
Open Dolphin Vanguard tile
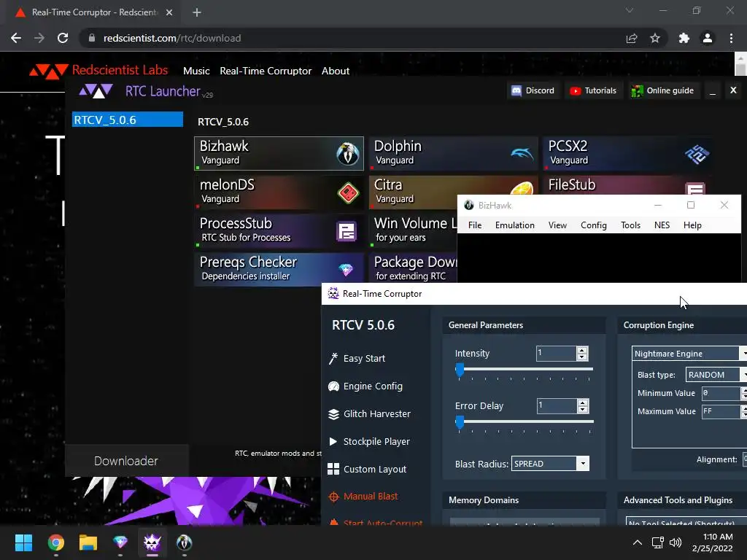click(453, 153)
